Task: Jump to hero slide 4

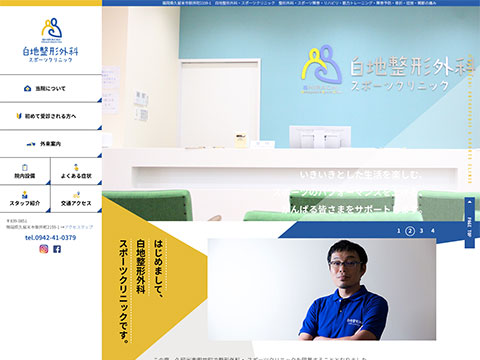Action: coord(433,231)
